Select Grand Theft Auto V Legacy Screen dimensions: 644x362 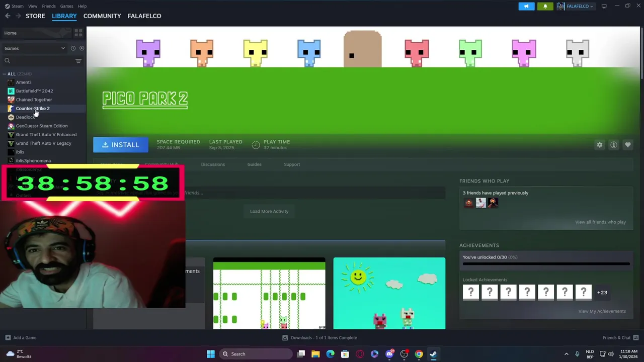[43, 143]
